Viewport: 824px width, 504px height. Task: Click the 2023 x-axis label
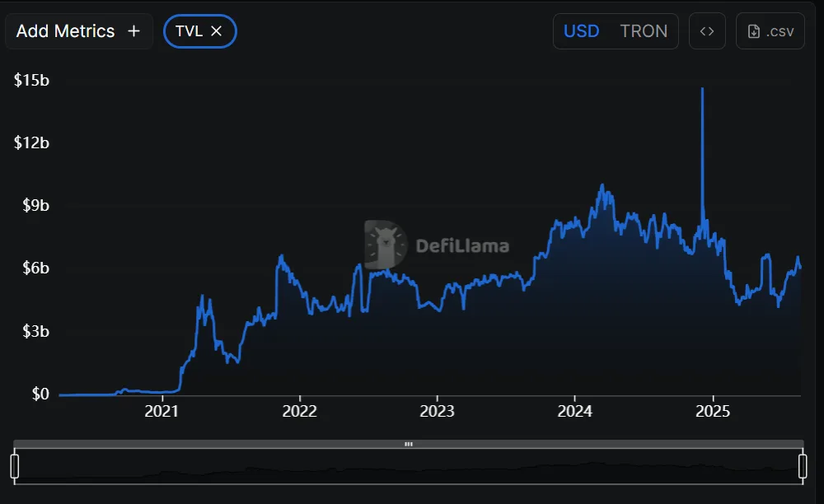pyautogui.click(x=438, y=411)
